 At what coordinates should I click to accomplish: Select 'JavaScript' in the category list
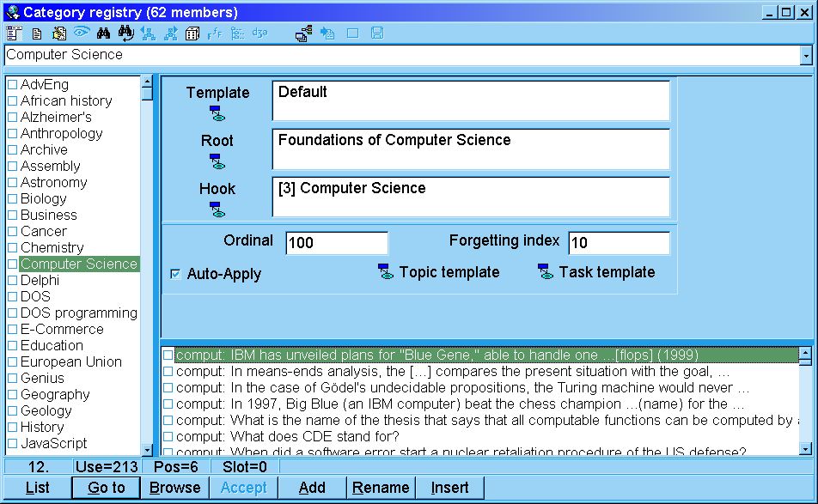pos(54,443)
